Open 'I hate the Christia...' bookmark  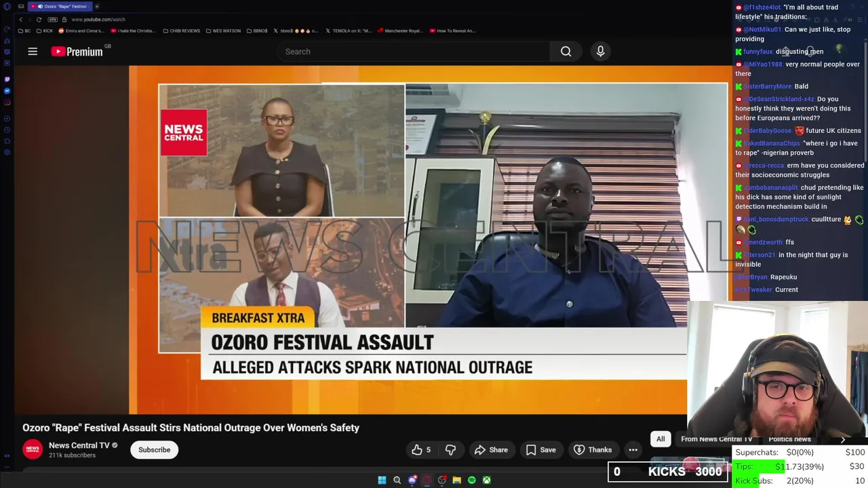[x=134, y=30]
